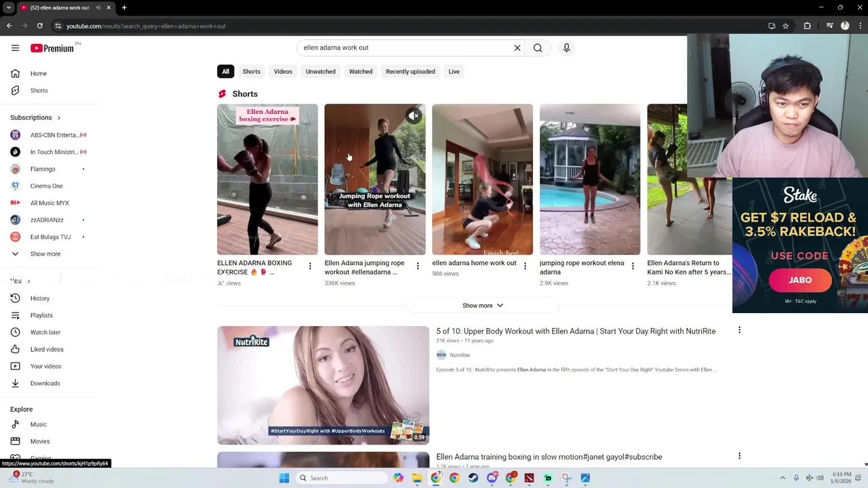This screenshot has height=488, width=868.
Task: Select the Watched filter chip
Action: [361, 71]
